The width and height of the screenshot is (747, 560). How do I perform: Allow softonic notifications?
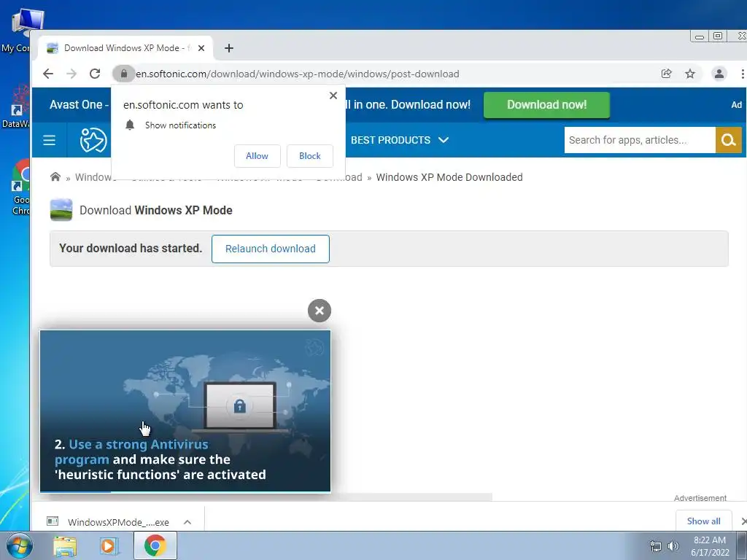[258, 156]
